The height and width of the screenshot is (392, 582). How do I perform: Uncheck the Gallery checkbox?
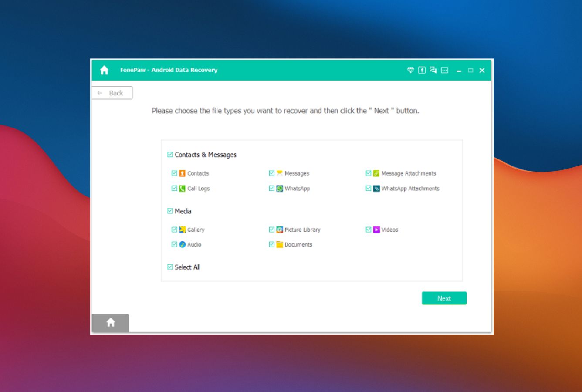tap(174, 230)
